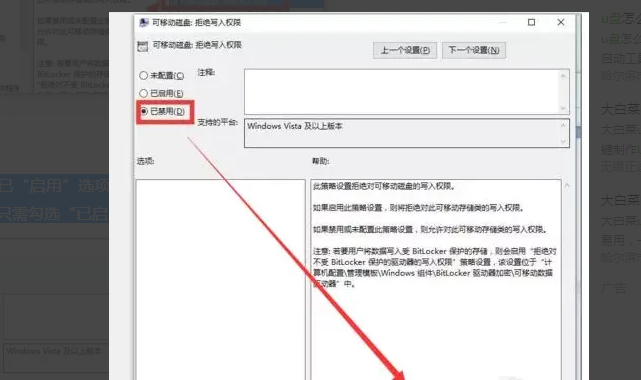Click the comment box scroll up arrow
641x380 pixels.
pyautogui.click(x=563, y=76)
